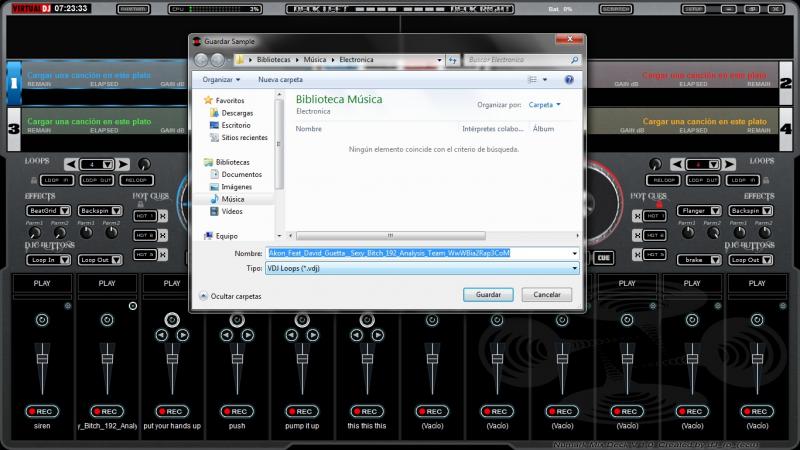The width and height of the screenshot is (800, 450).
Task: Click the Nombre filename input field
Action: tap(417, 253)
